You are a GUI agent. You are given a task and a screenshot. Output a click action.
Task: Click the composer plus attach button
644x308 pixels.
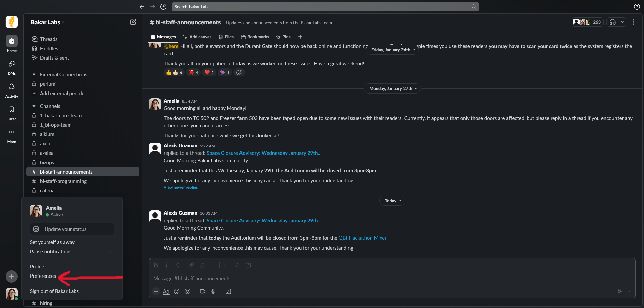[x=156, y=291]
